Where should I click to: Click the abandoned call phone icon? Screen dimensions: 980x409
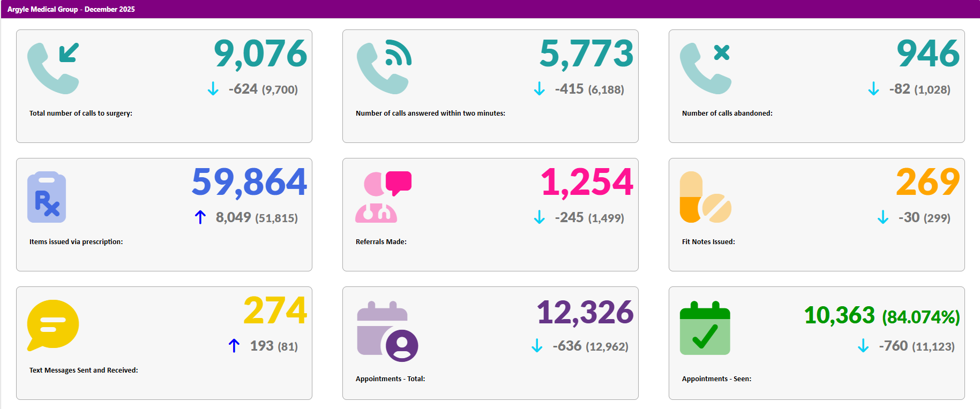pos(705,68)
